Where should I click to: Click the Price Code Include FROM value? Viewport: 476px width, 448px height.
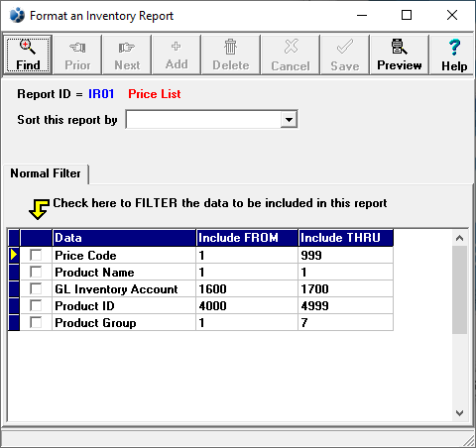pos(202,256)
